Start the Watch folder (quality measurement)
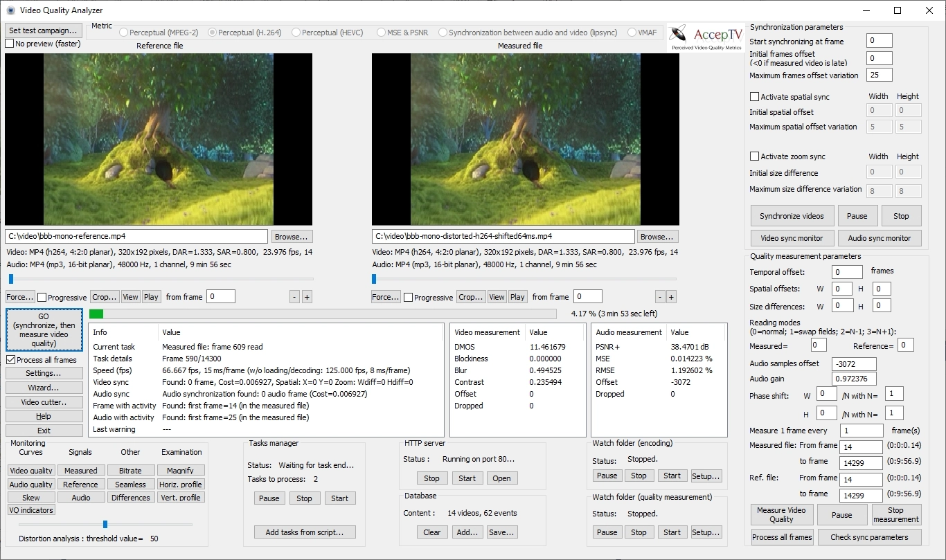 pyautogui.click(x=672, y=532)
